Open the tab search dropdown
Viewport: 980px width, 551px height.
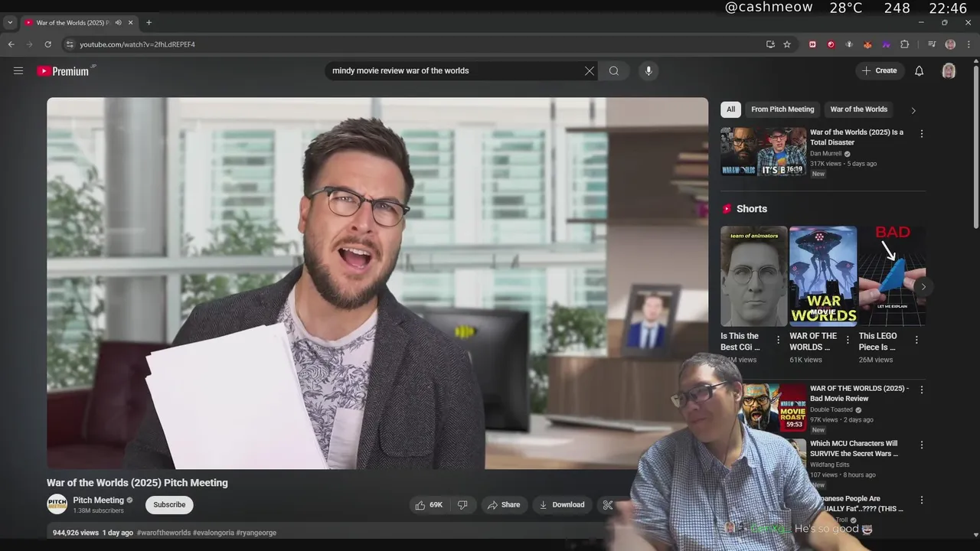click(10, 22)
